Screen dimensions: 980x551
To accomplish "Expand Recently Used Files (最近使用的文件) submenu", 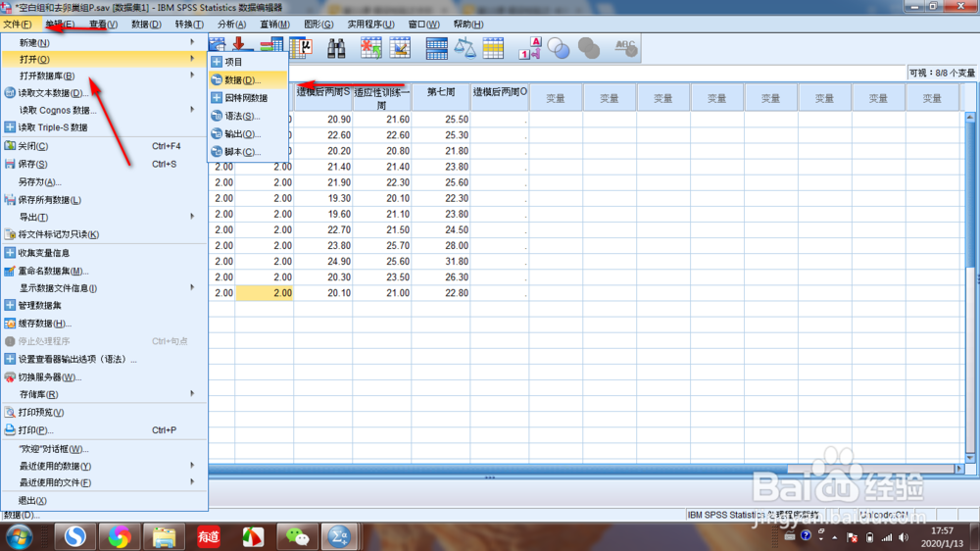I will tap(104, 482).
